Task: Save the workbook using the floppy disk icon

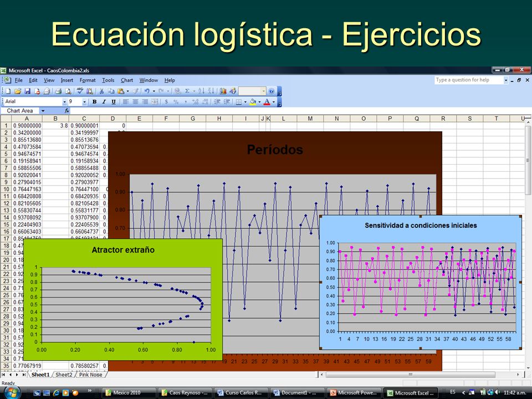Action: 28,91
